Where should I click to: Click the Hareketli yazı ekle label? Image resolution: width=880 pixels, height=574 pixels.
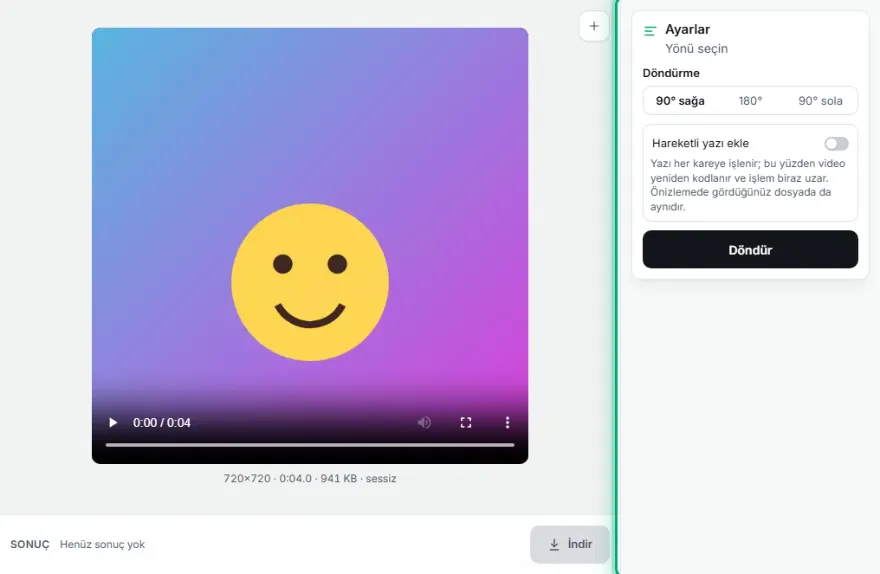tap(700, 143)
